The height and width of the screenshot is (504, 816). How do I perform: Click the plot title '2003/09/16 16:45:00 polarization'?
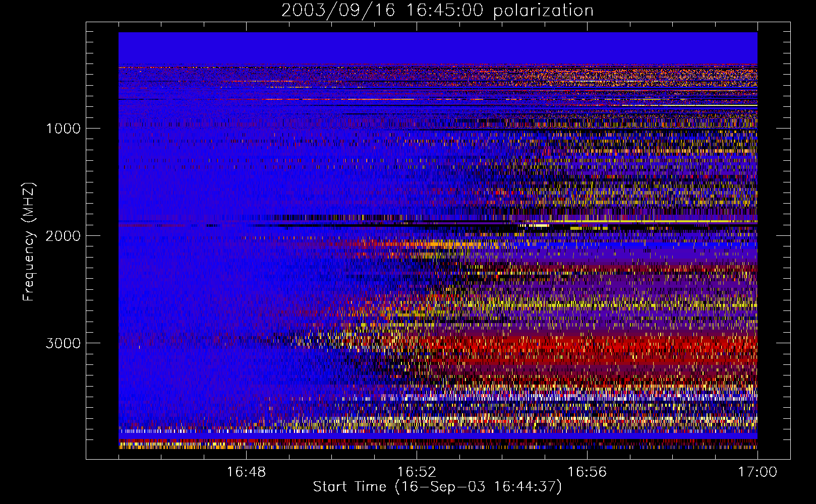pos(437,10)
